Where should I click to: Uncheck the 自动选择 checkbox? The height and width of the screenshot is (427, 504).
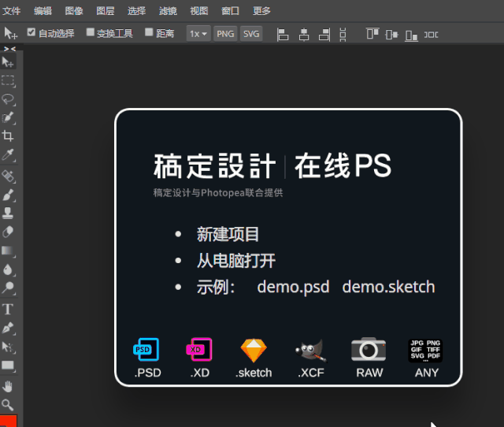[x=31, y=33]
